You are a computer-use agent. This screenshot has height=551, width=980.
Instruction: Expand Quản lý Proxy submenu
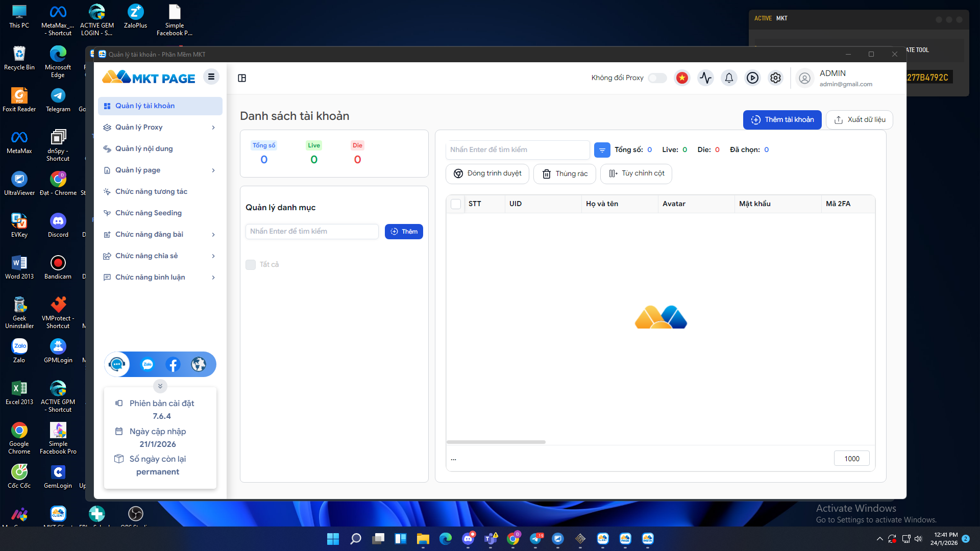[213, 128]
